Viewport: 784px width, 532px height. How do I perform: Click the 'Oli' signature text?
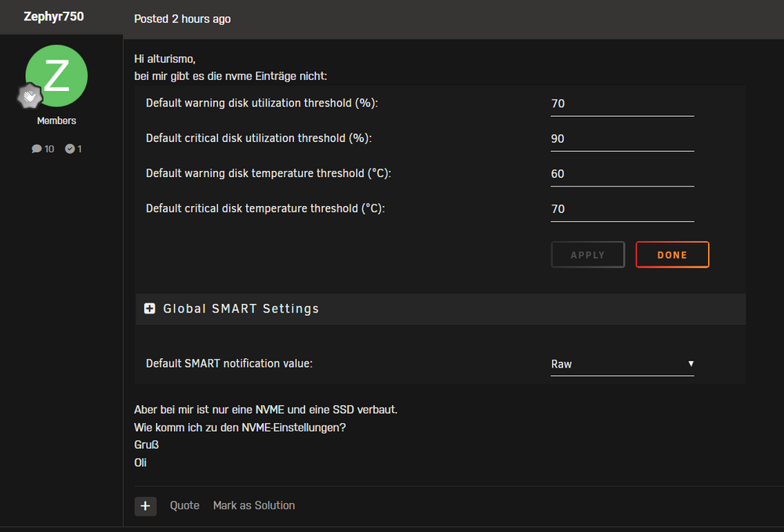pos(140,462)
